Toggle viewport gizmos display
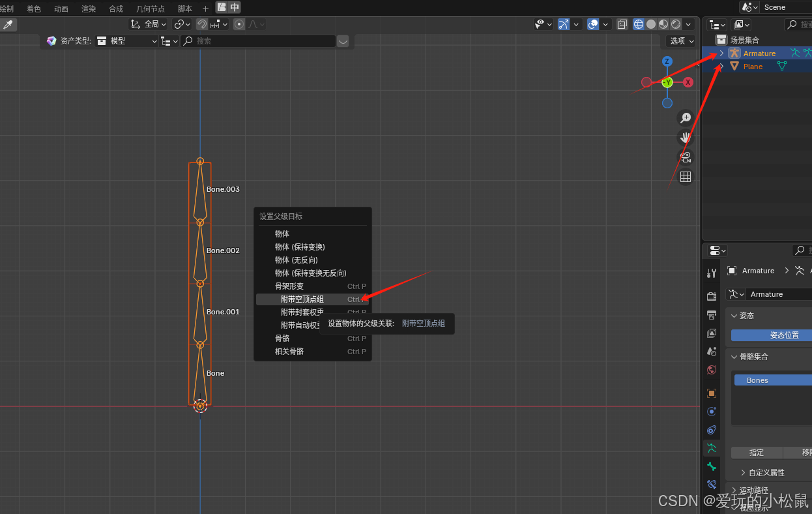Viewport: 812px width, 514px height. click(564, 24)
